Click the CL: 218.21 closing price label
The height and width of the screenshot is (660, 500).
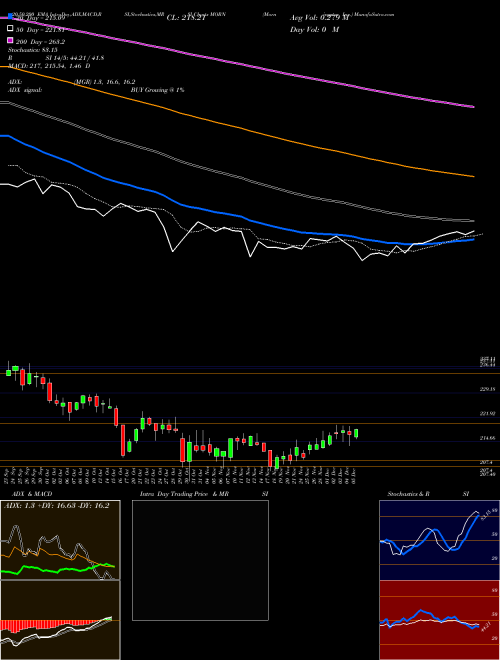click(x=186, y=18)
